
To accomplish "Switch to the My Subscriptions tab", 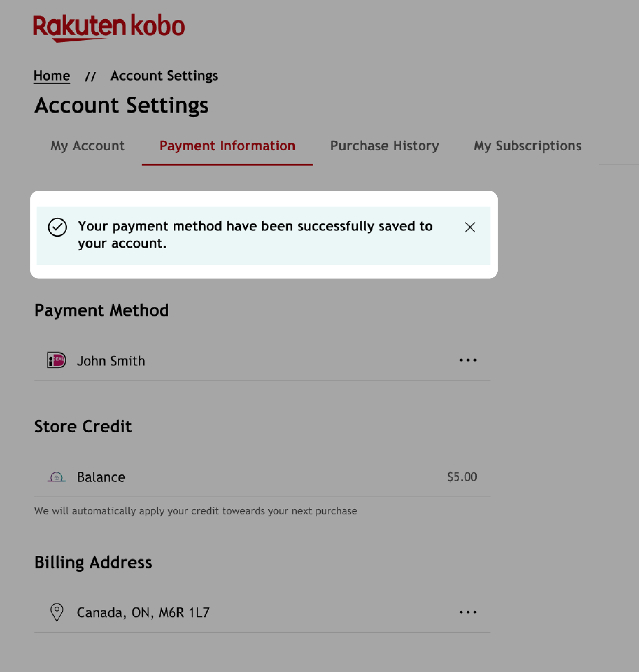I will click(x=527, y=145).
